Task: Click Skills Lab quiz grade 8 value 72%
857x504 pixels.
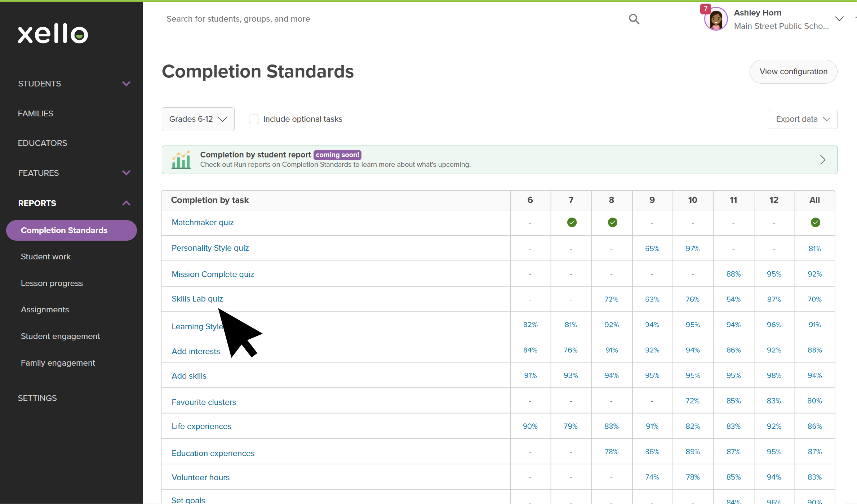Action: (x=611, y=299)
